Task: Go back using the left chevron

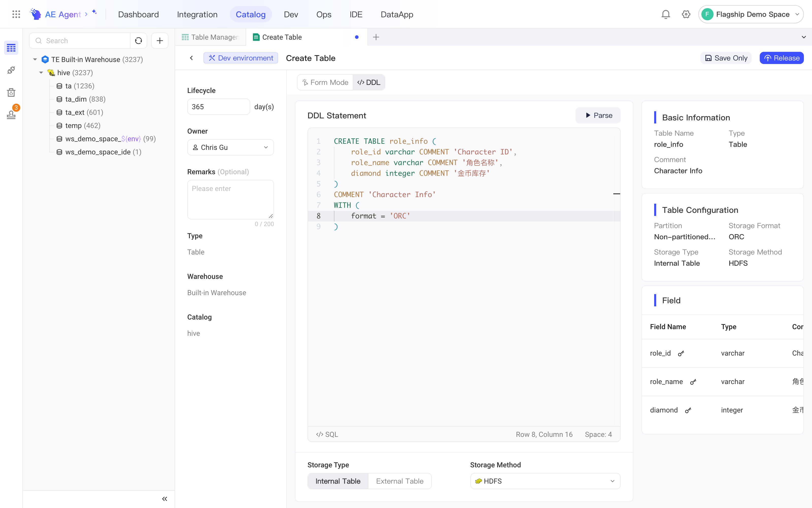Action: [x=191, y=58]
